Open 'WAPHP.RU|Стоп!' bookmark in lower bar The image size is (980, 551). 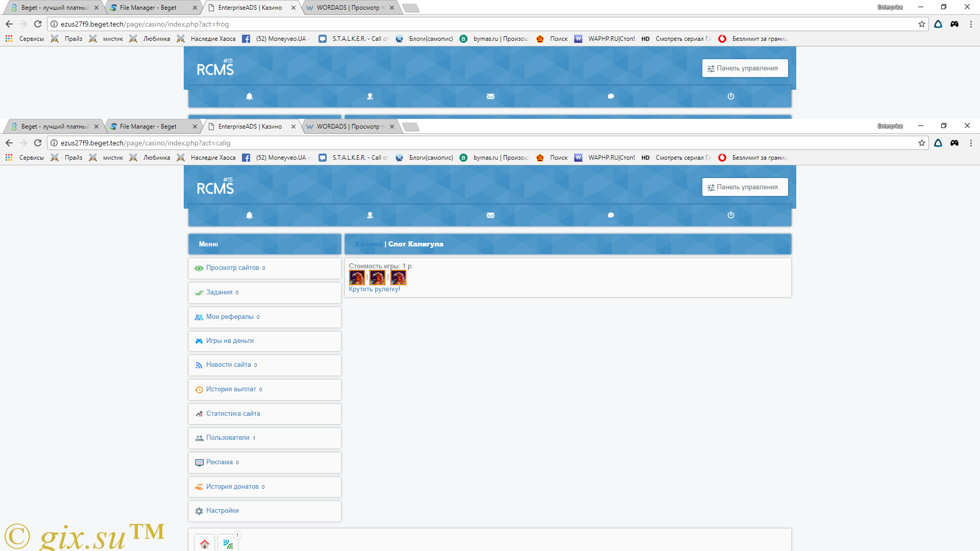(x=605, y=158)
